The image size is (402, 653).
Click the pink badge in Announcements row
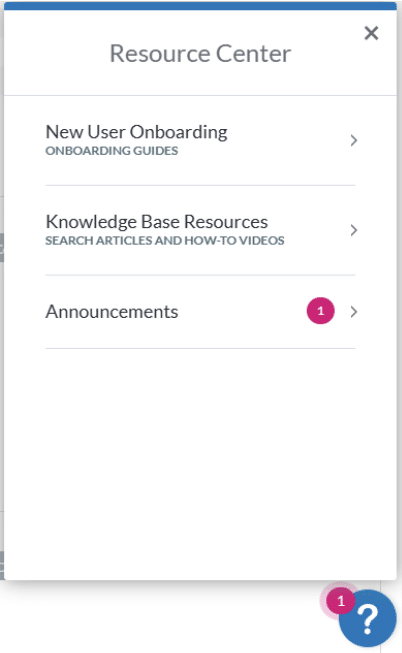pyautogui.click(x=320, y=311)
